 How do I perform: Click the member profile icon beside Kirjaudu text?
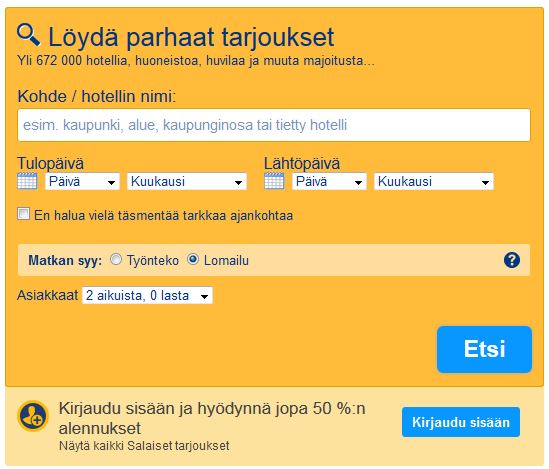(x=33, y=416)
